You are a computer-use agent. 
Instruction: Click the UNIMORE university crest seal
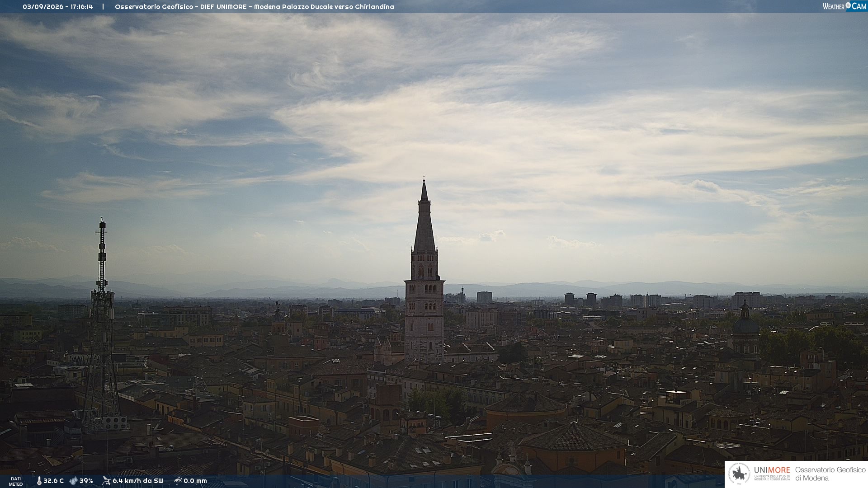[739, 474]
